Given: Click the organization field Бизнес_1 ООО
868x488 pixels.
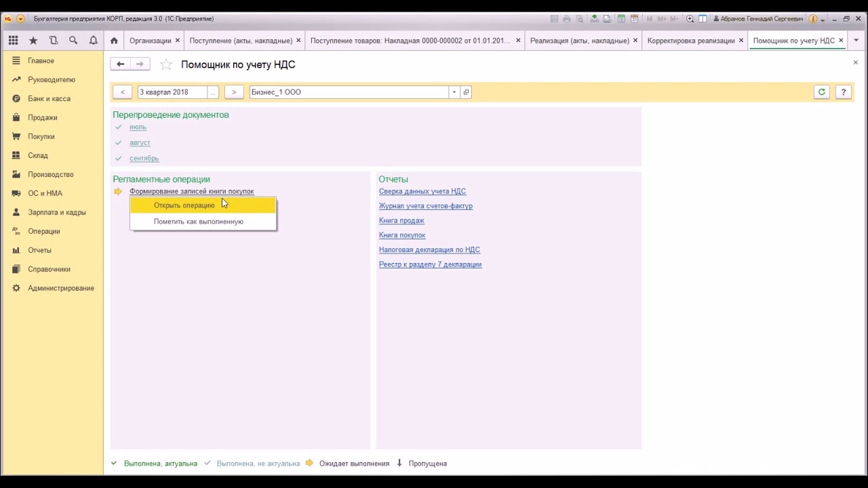Looking at the screenshot, I should point(349,92).
